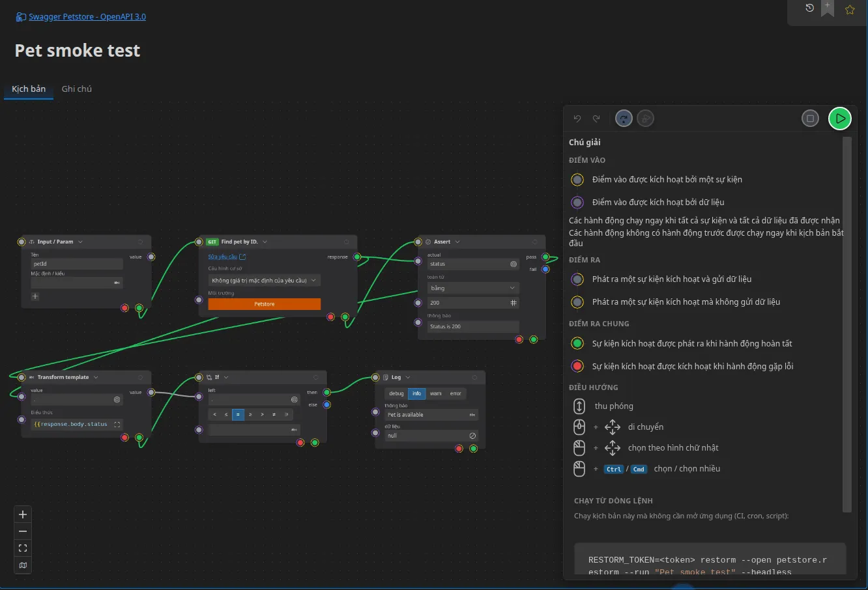Click the Mặc định / kiểu input field

click(77, 283)
